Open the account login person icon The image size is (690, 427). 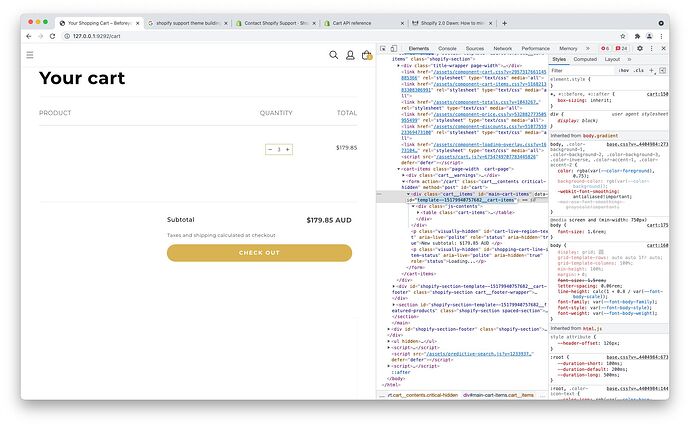tap(350, 55)
